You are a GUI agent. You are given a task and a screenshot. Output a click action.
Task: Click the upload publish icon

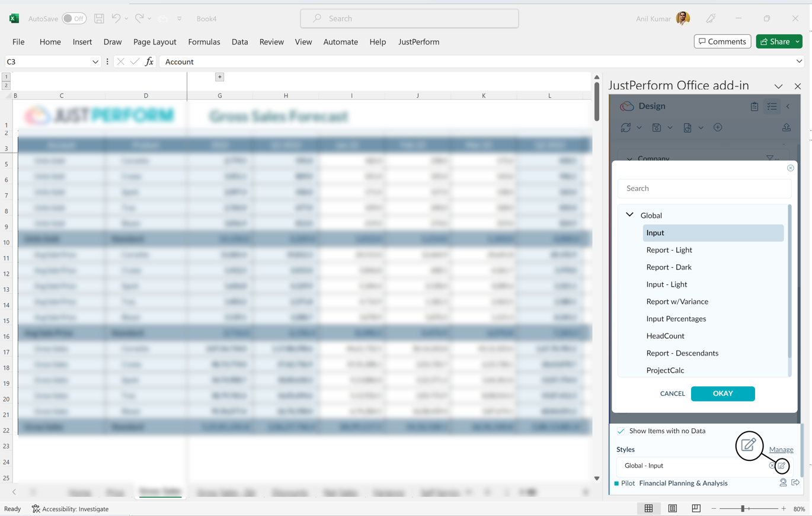coord(787,127)
